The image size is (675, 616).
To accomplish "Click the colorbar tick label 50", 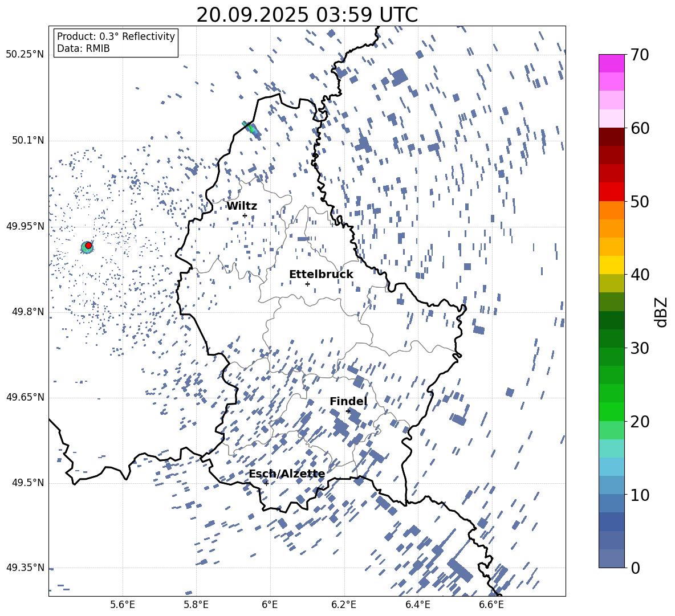I will point(640,202).
